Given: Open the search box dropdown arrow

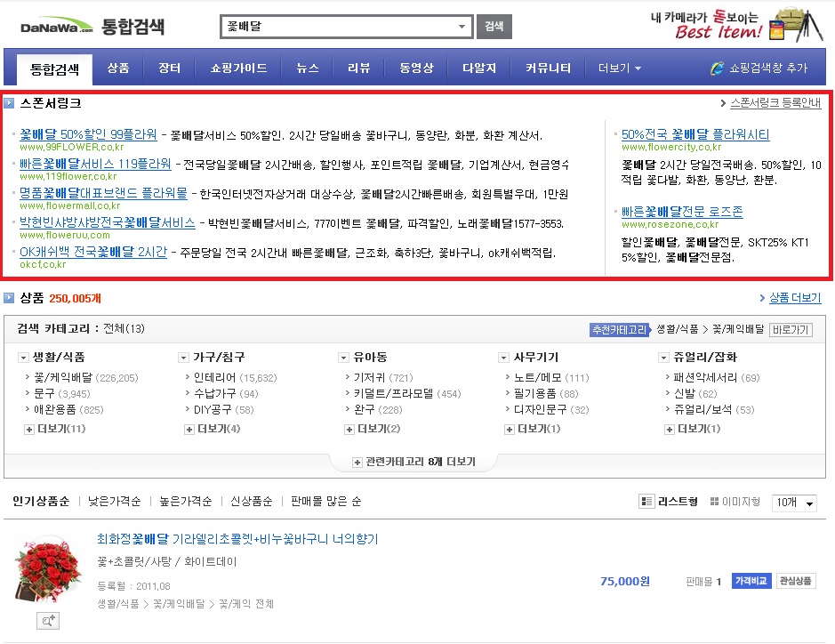Looking at the screenshot, I should [x=462, y=27].
